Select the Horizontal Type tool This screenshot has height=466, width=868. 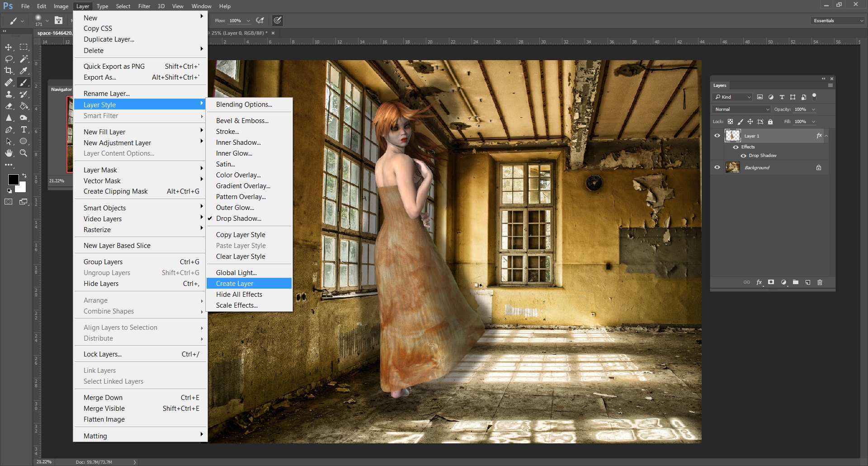24,130
